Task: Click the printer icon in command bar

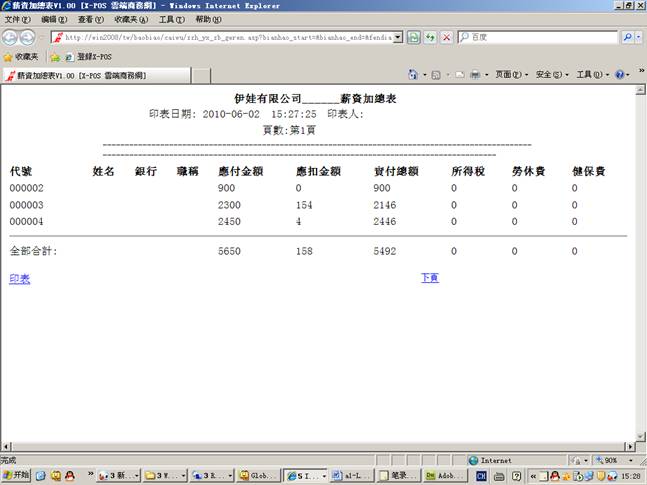Action: 474,75
